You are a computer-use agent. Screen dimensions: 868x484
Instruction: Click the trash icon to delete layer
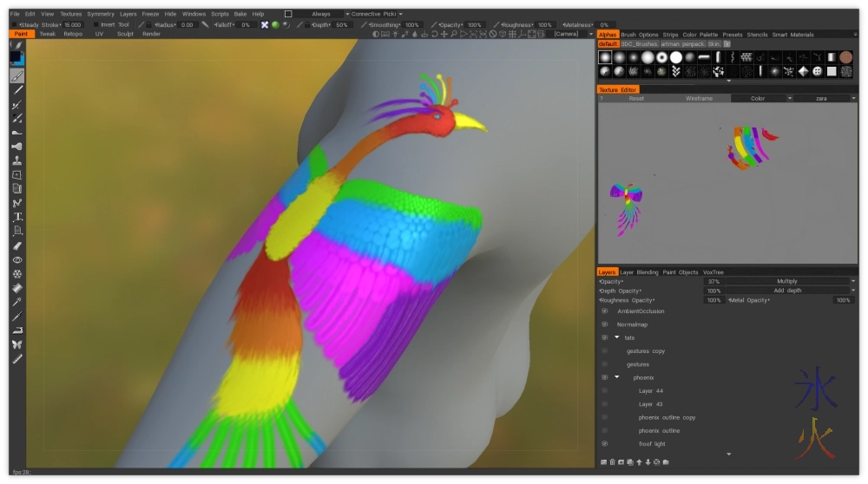click(613, 461)
